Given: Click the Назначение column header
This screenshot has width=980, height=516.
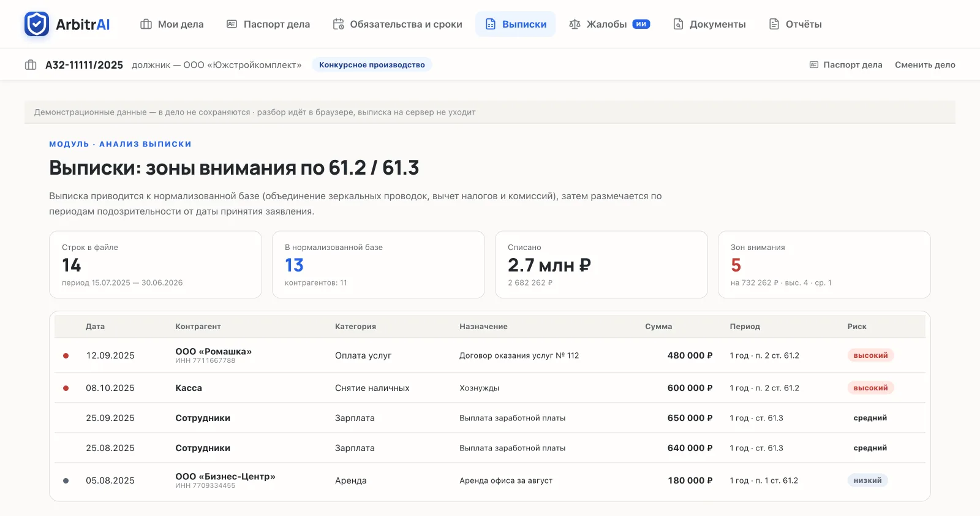Looking at the screenshot, I should pyautogui.click(x=483, y=327).
